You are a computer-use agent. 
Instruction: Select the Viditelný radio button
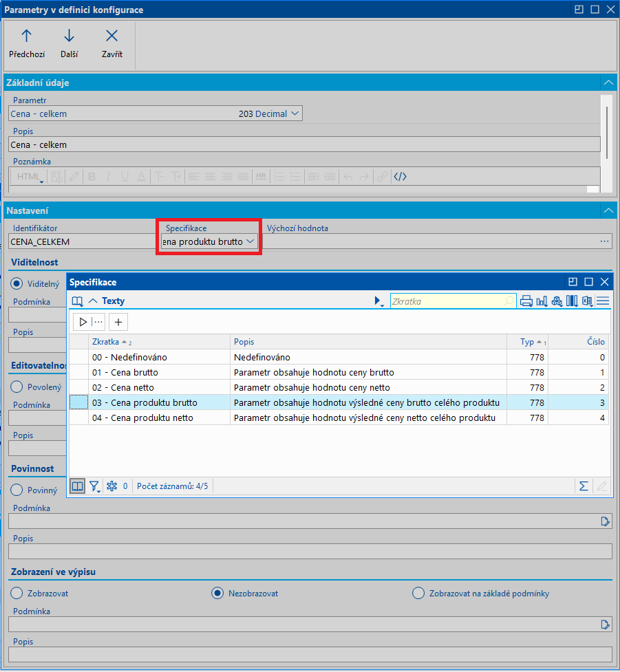coord(17,283)
